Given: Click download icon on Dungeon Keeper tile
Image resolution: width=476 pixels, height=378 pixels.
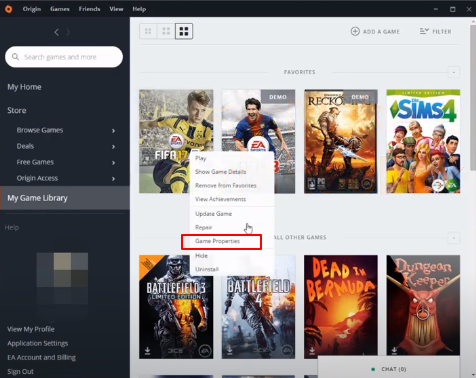Looking at the screenshot, I should (394, 350).
